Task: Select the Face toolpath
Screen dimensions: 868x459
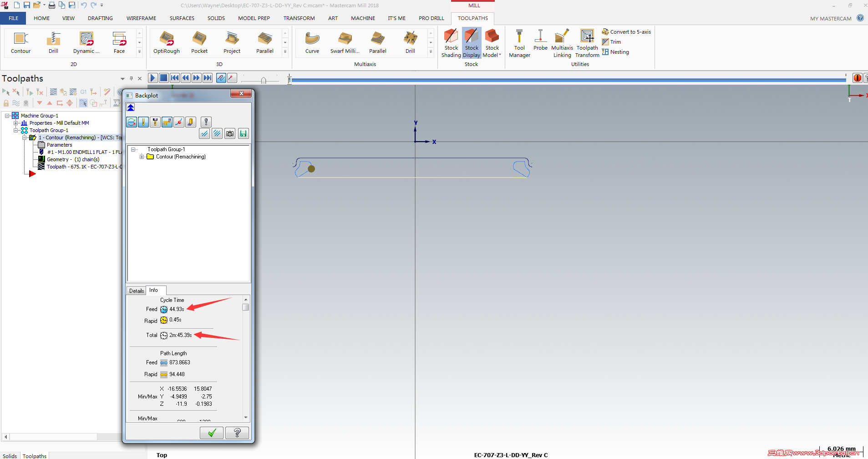Action: [x=119, y=43]
